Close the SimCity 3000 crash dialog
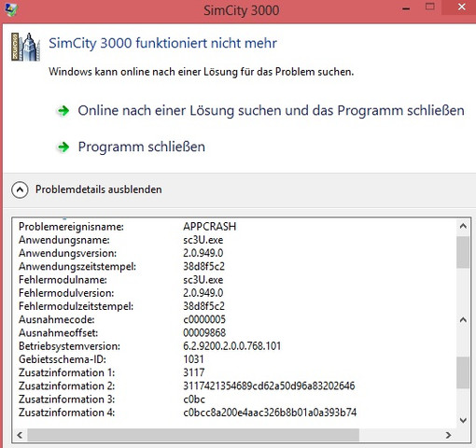Viewport: 476px width, 448px height. click(x=462, y=7)
